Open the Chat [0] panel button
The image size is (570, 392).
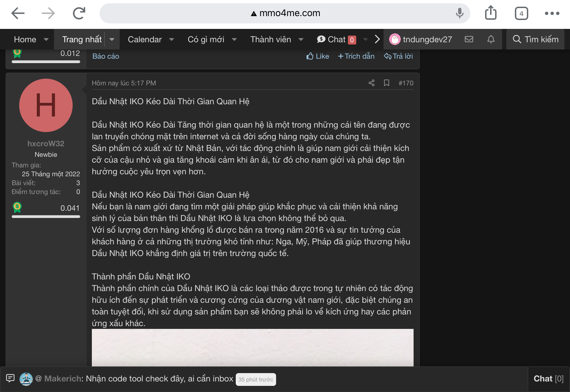[549, 379]
